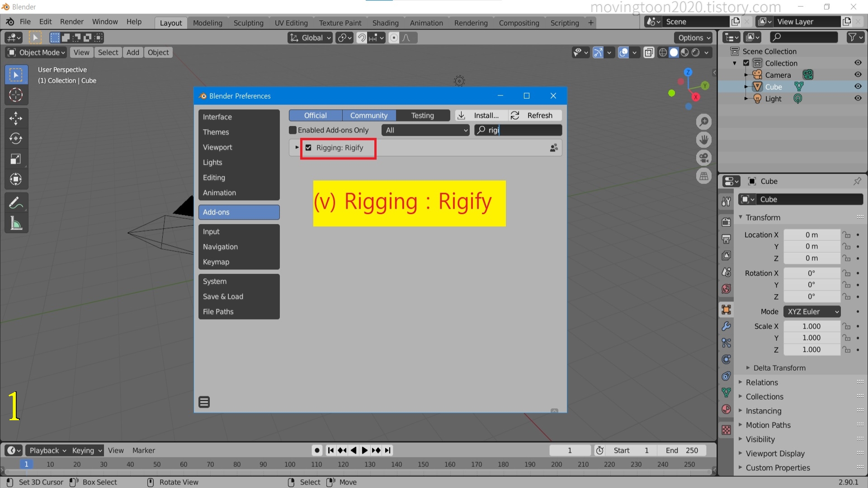Click the Preferences hamburger menu icon
Viewport: 868px width, 488px height.
(204, 402)
